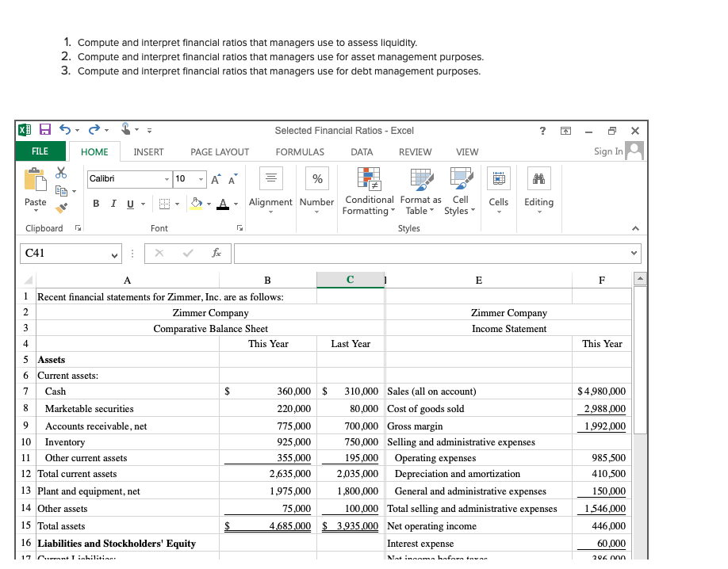
Task: Open Excel Help question mark
Action: coord(542,131)
